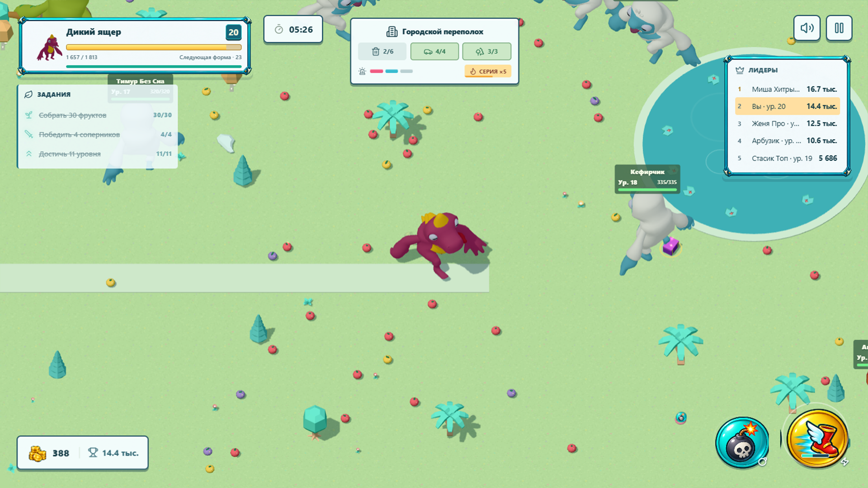Screen dimensions: 868x488
Task: Click the Достичь 11 уровня task
Action: [x=98, y=154]
